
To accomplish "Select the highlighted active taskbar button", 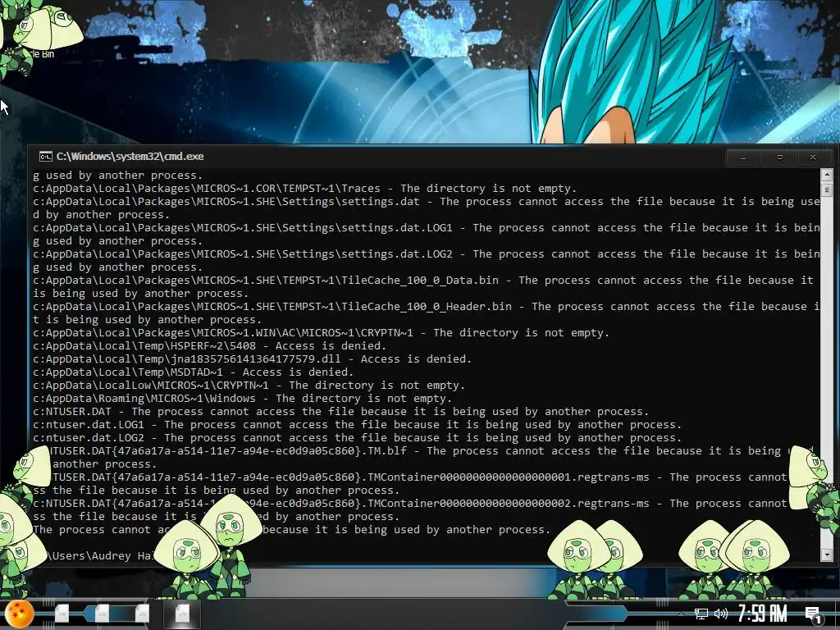I will coord(182,614).
